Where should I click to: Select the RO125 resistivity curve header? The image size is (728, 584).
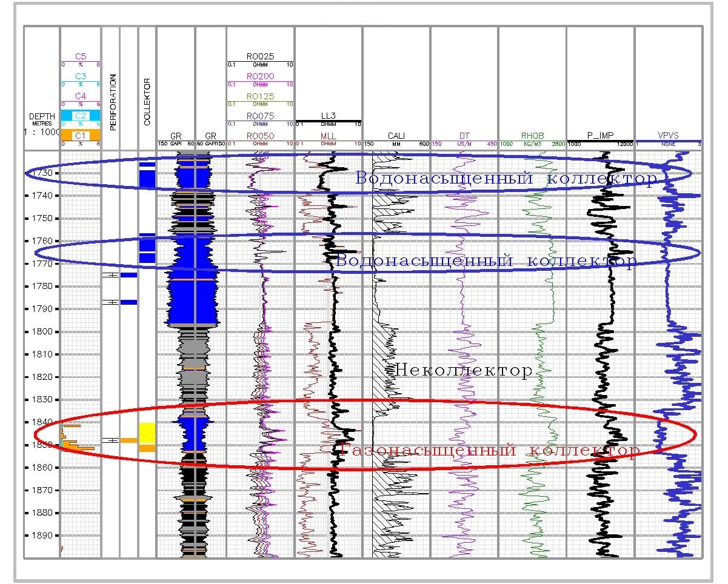260,96
